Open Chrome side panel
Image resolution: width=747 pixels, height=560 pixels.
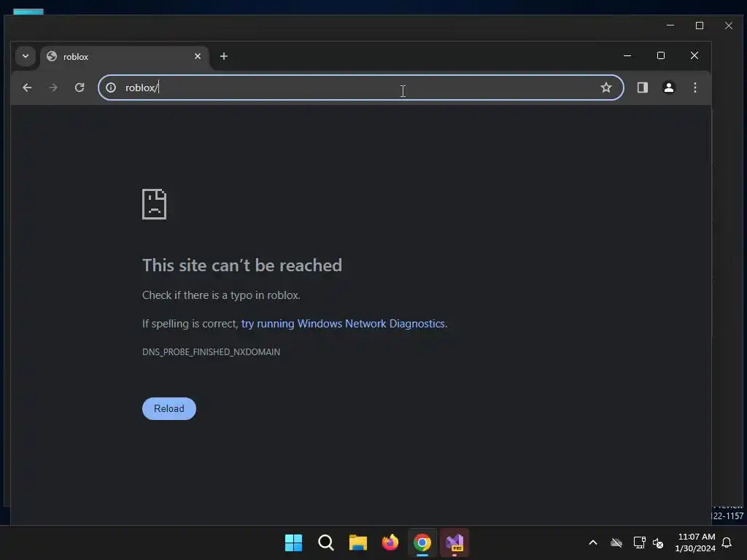[x=643, y=87]
